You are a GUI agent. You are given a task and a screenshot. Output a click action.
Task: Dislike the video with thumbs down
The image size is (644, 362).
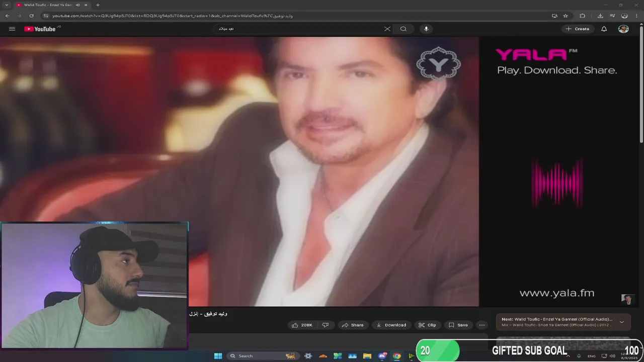(326, 325)
